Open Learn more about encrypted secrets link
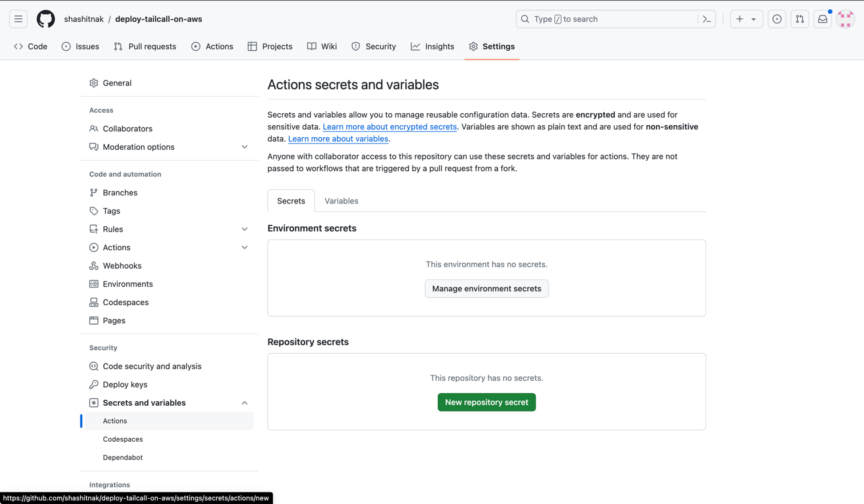This screenshot has height=504, width=864. 389,127
